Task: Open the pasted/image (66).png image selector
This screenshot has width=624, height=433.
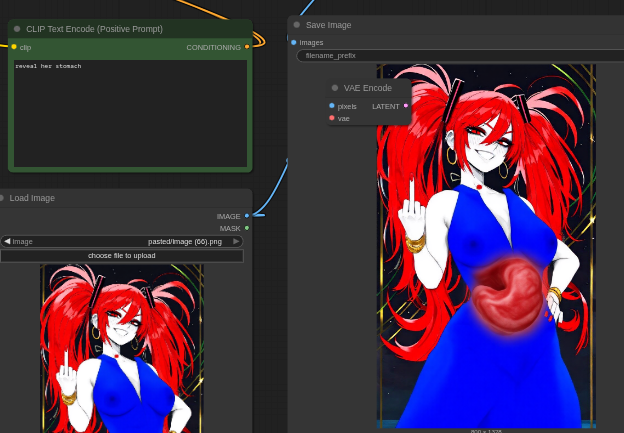Action: point(122,242)
